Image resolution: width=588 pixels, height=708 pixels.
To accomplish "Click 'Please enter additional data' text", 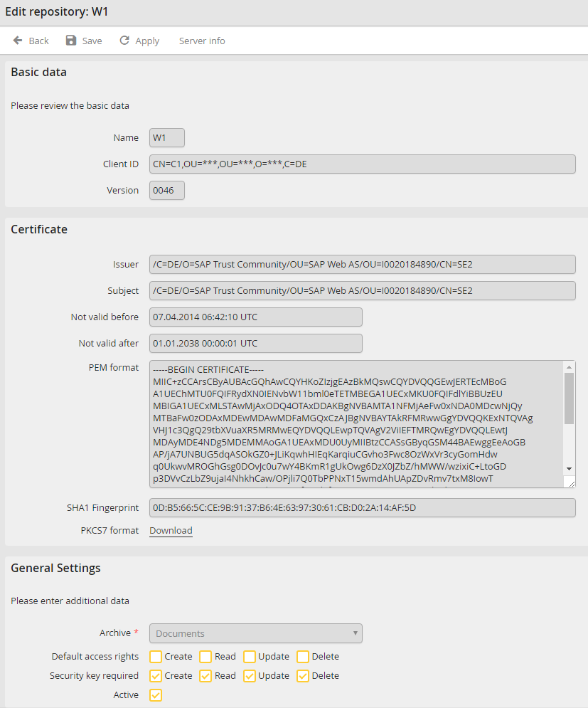I will [x=70, y=601].
